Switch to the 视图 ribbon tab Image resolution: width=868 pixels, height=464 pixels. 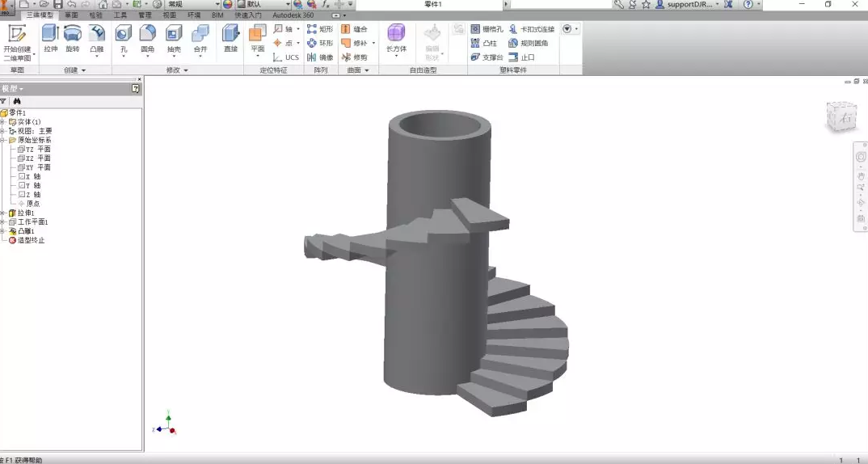(x=170, y=15)
